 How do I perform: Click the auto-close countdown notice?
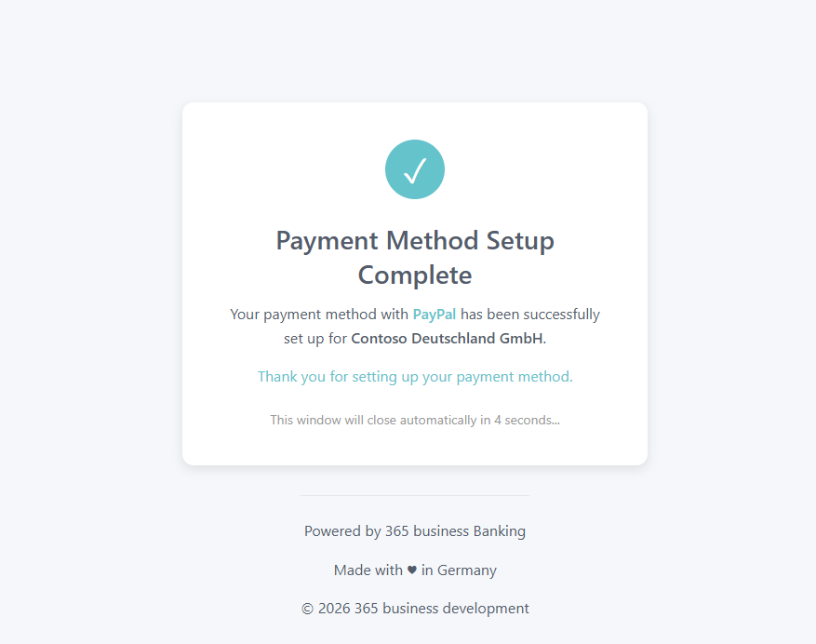(x=415, y=420)
